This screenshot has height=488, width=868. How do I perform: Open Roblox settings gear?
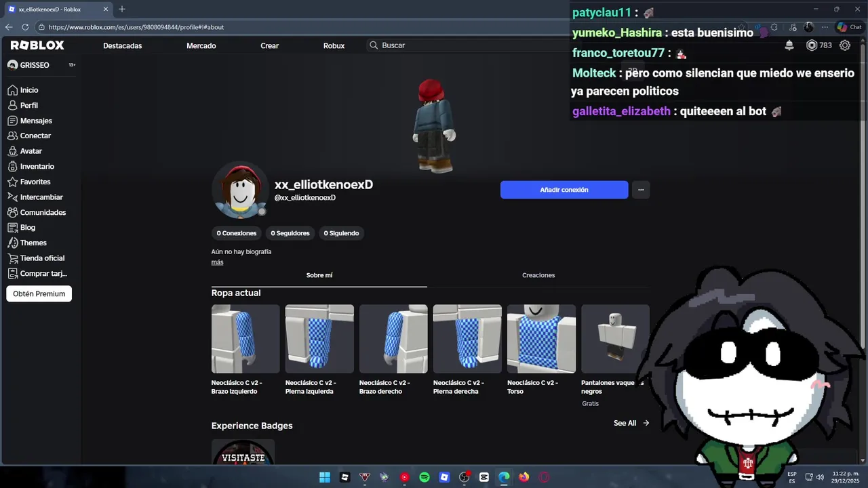coord(845,45)
